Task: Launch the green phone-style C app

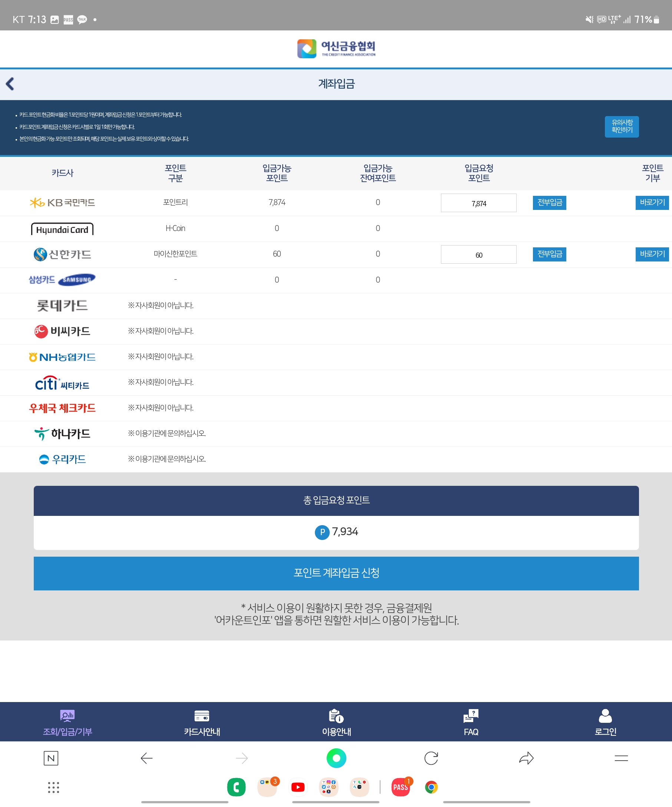Action: [x=236, y=787]
